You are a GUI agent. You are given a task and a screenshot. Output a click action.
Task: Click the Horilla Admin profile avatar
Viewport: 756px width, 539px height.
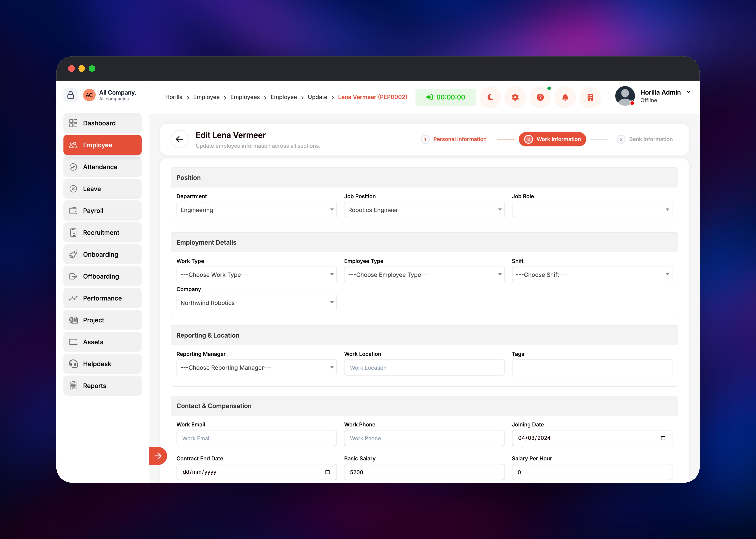pyautogui.click(x=625, y=96)
